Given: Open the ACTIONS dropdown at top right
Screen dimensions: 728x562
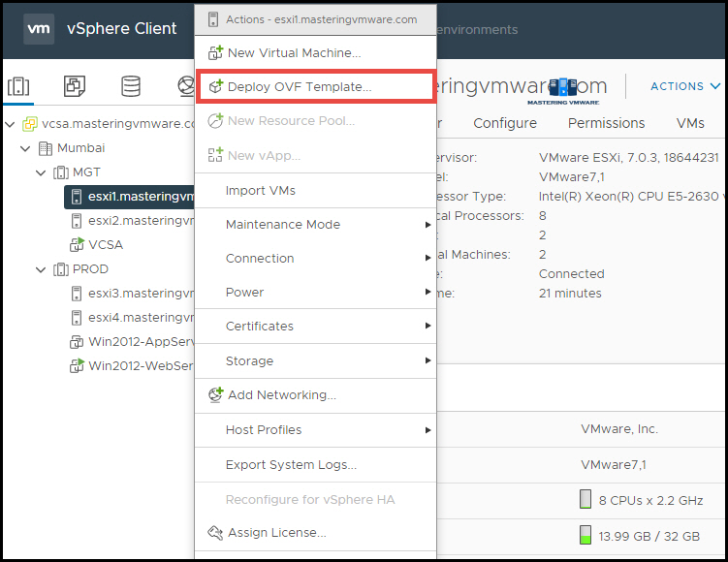Looking at the screenshot, I should (x=685, y=86).
